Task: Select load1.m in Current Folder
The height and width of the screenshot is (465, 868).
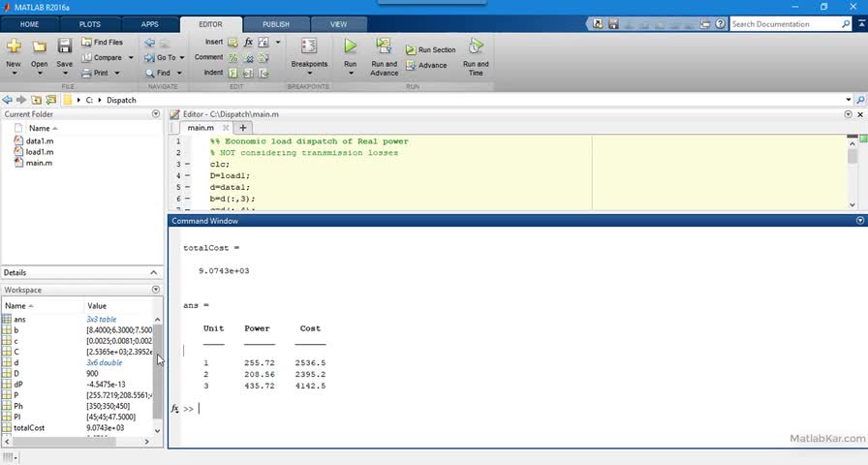Action: point(40,152)
